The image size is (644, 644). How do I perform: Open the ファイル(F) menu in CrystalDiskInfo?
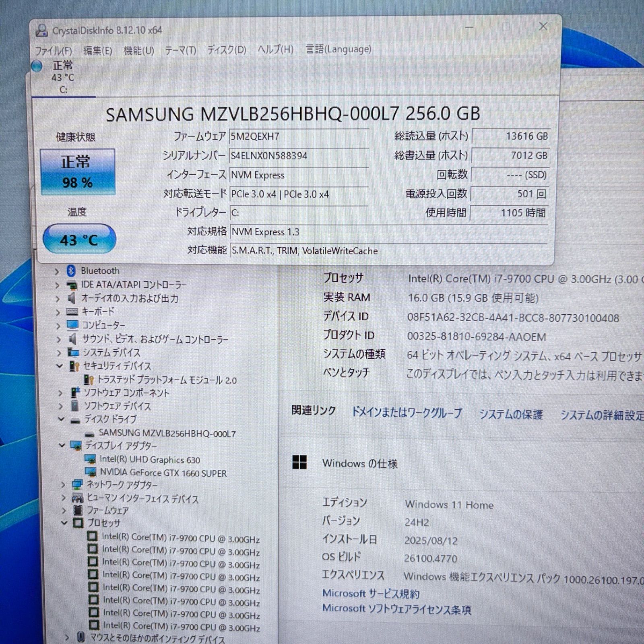coord(53,51)
